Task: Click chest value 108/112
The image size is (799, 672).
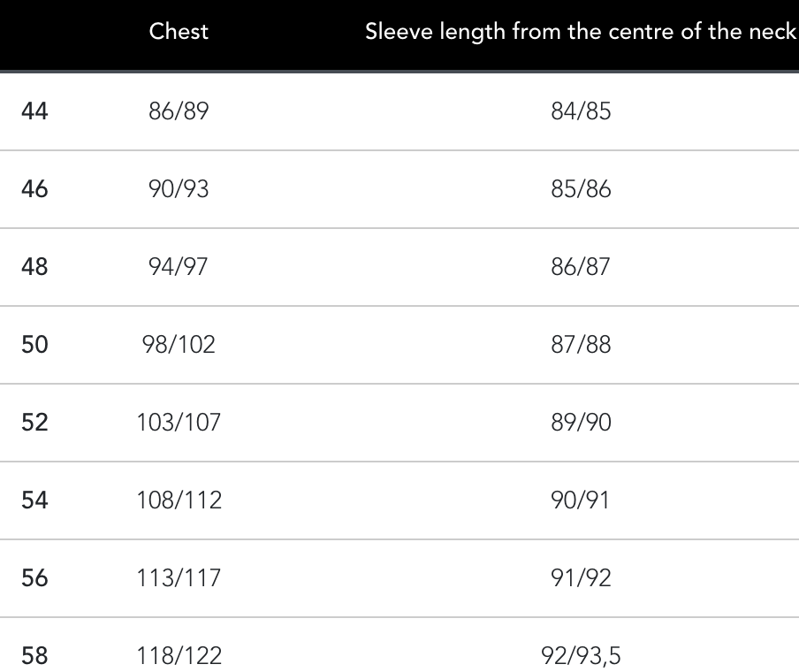Action: (x=179, y=500)
